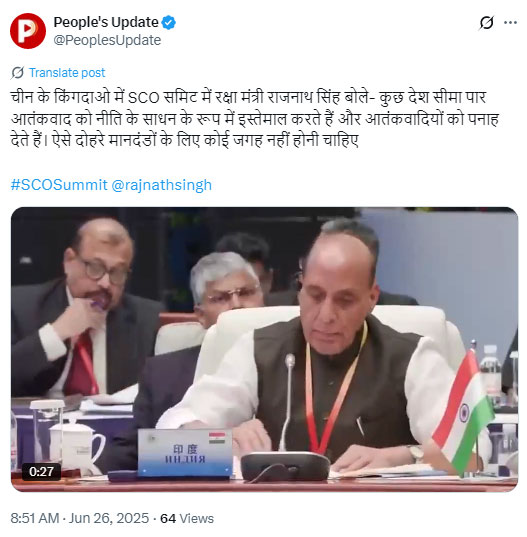Click the Indian flag in the video
527x537 pixels.
pos(464,411)
